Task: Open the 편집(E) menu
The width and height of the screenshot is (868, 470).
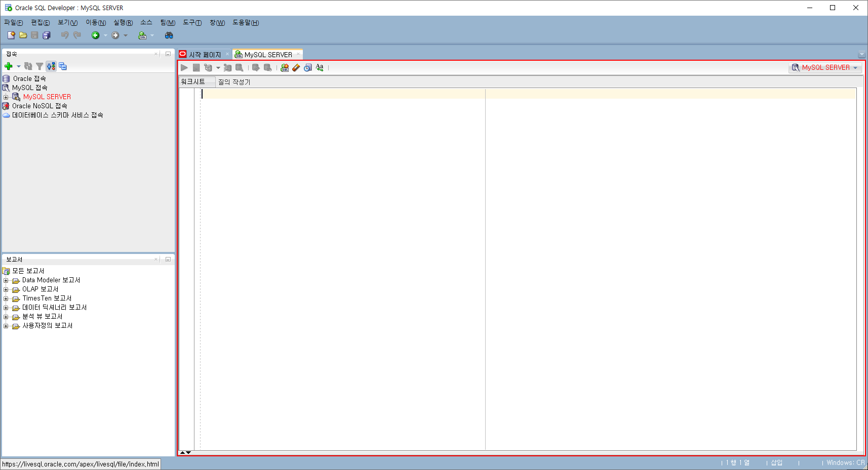Action: 41,23
